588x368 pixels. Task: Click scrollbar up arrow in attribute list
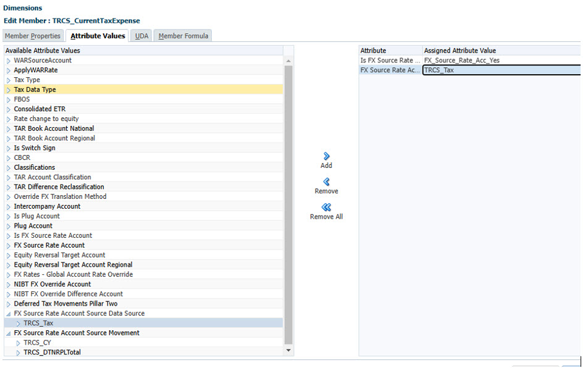[288, 61]
